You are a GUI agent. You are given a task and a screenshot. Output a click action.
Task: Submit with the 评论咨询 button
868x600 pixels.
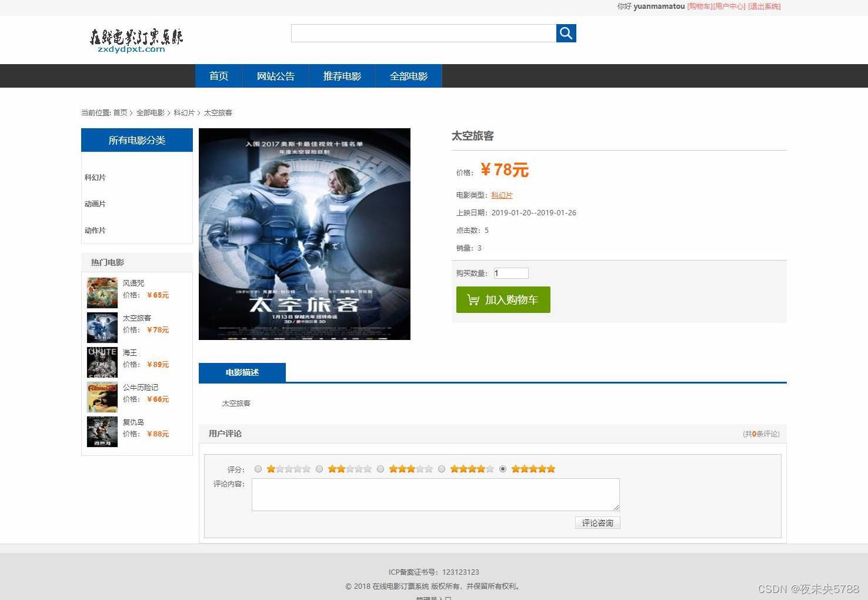coord(597,523)
